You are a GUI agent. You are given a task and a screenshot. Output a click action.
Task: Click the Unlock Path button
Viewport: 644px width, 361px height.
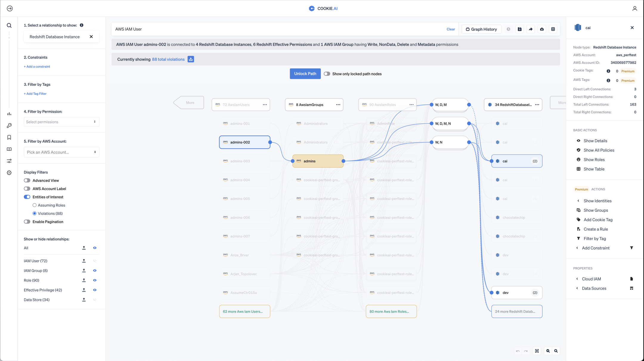pyautogui.click(x=305, y=74)
